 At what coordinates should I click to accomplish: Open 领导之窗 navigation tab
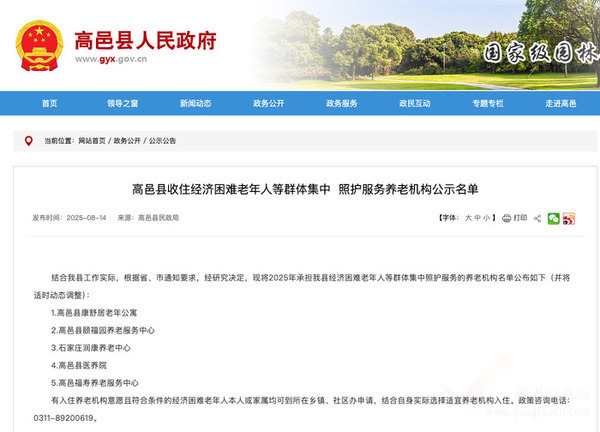click(122, 103)
